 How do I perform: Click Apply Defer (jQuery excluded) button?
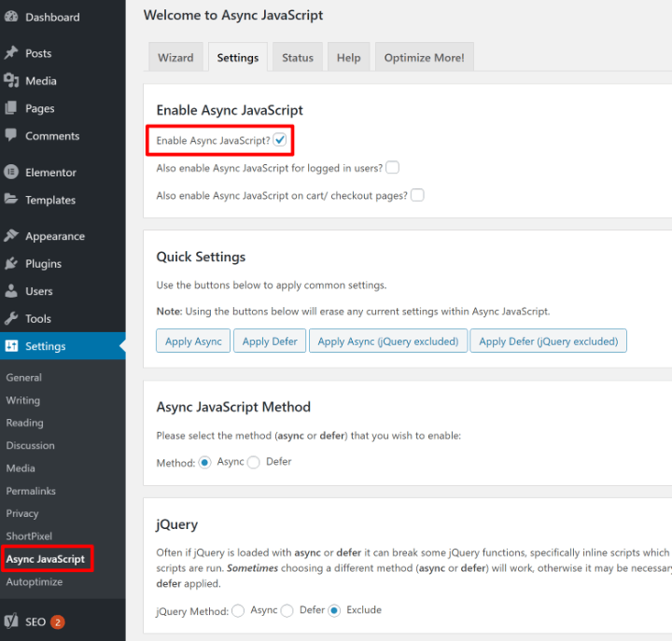point(548,341)
